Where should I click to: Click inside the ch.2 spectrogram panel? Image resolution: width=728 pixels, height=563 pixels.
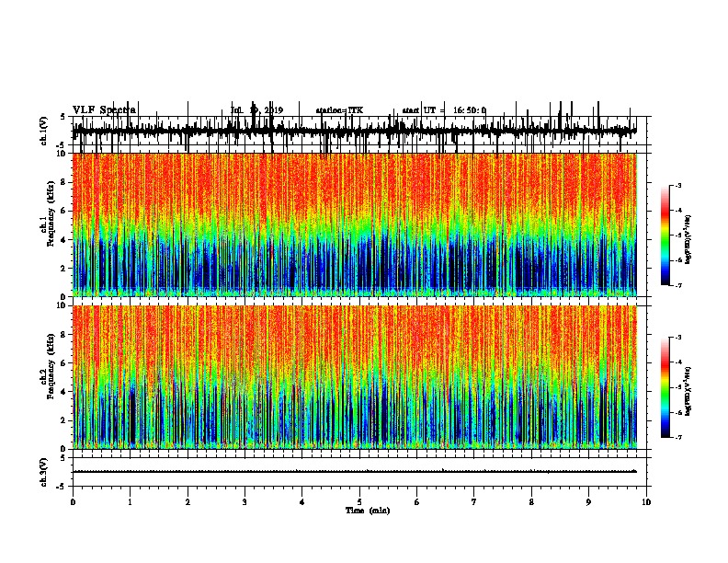point(355,377)
